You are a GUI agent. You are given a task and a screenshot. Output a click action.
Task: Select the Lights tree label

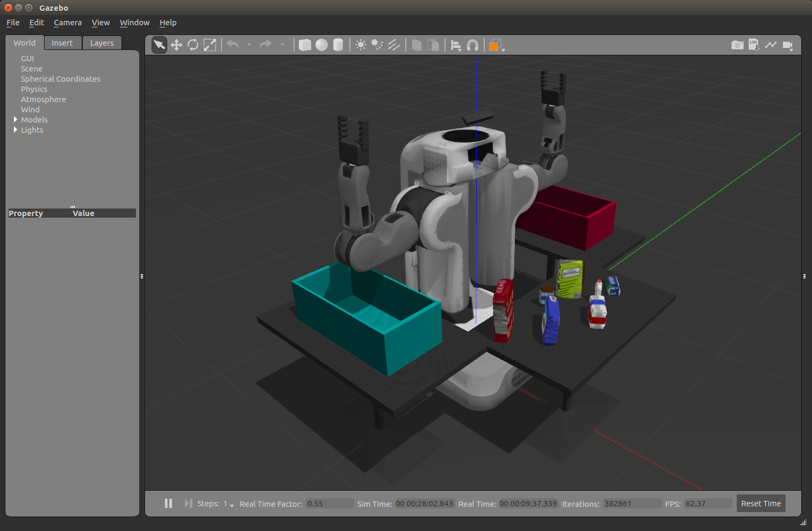32,130
